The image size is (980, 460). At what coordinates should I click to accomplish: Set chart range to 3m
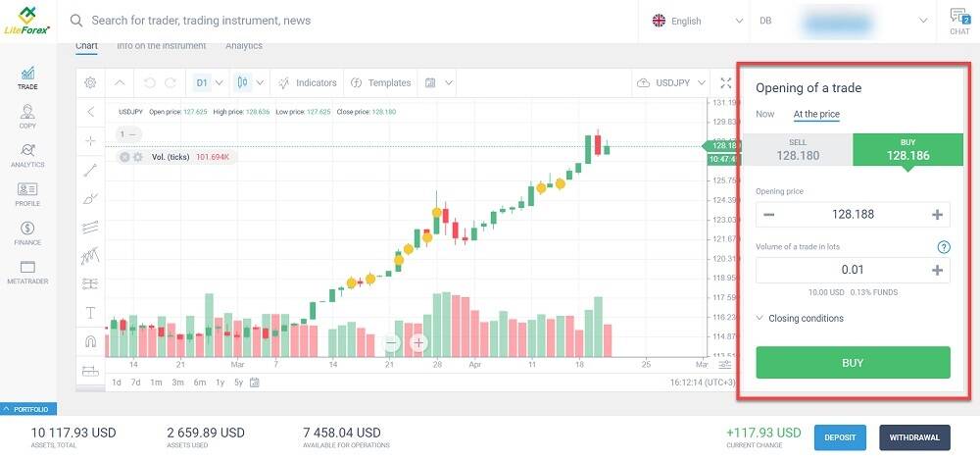tap(177, 383)
